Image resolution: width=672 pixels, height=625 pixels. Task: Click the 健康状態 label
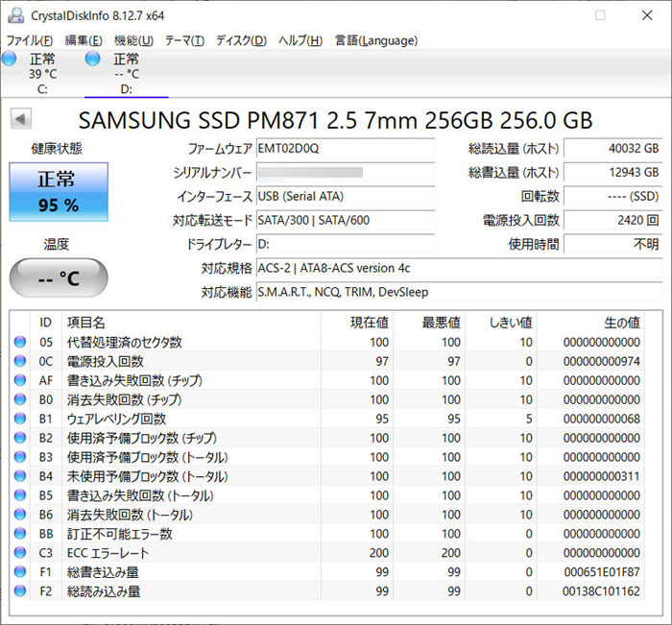pos(56,149)
